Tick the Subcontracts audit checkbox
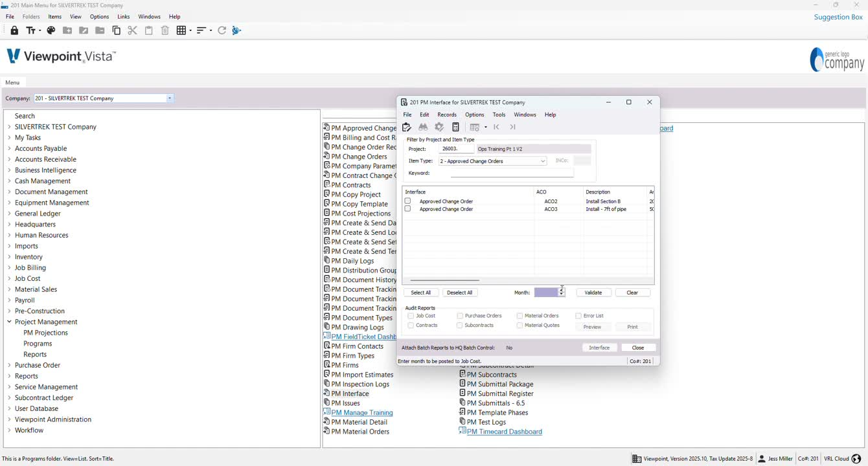Viewport: 868px width, 466px height. [460, 326]
